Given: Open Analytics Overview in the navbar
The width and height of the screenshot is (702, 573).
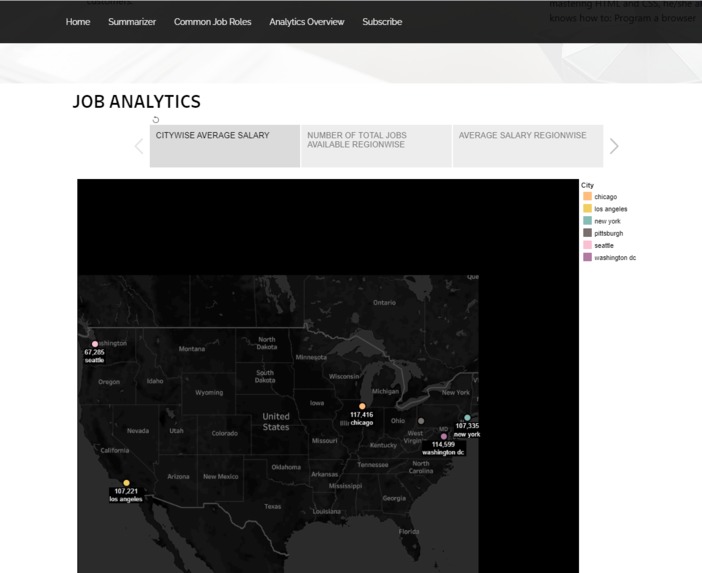Looking at the screenshot, I should click(x=307, y=21).
